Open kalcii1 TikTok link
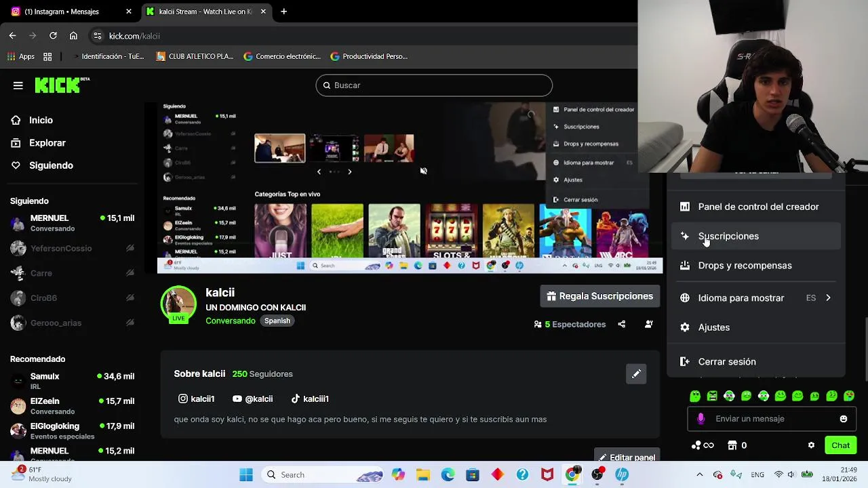 (310, 399)
